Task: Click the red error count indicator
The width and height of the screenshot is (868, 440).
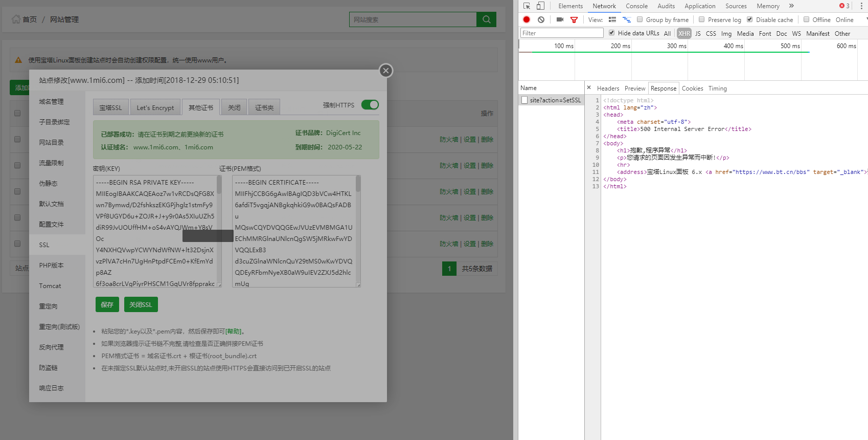Action: pyautogui.click(x=844, y=6)
